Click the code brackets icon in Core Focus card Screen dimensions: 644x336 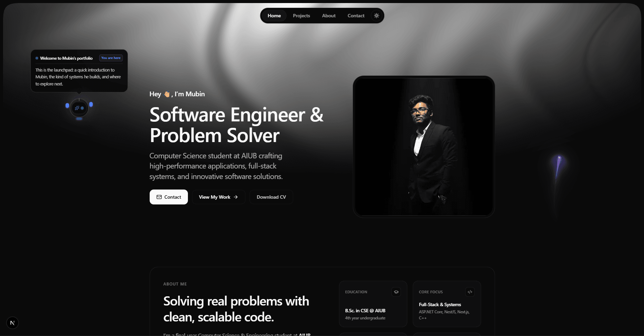[470, 292]
